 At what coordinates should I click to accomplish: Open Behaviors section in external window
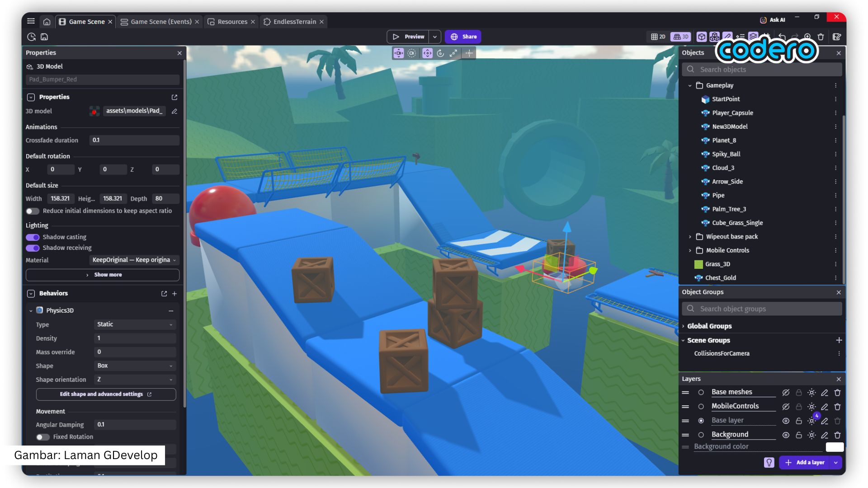click(x=164, y=294)
